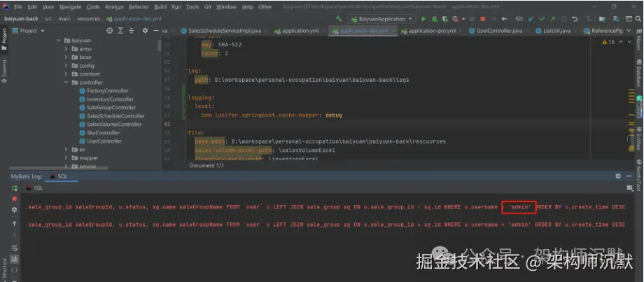Open profiler run dropdown arrow
644x282 pixels.
(463, 19)
